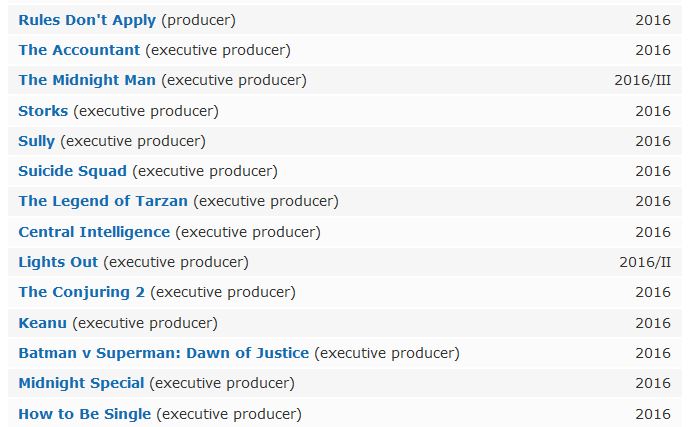The image size is (694, 427).
Task: Open The Midnight Man film page
Action: click(x=87, y=80)
